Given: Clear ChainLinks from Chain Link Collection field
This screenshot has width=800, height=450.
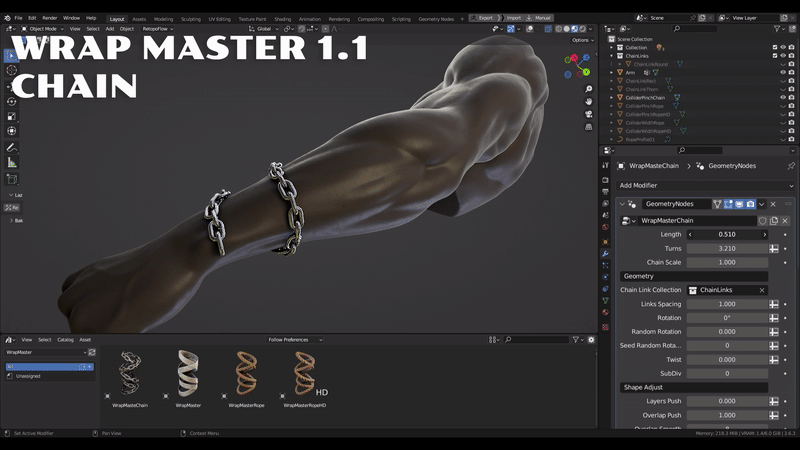Looking at the screenshot, I should [762, 290].
